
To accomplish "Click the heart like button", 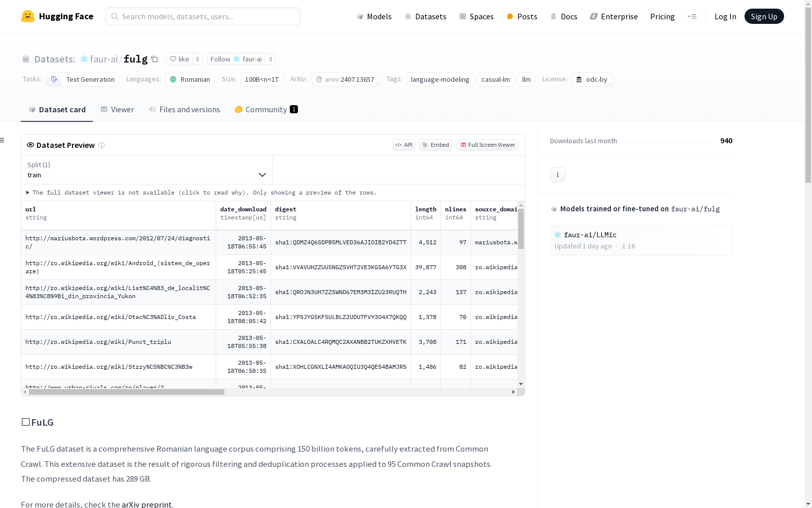I will pyautogui.click(x=179, y=59).
